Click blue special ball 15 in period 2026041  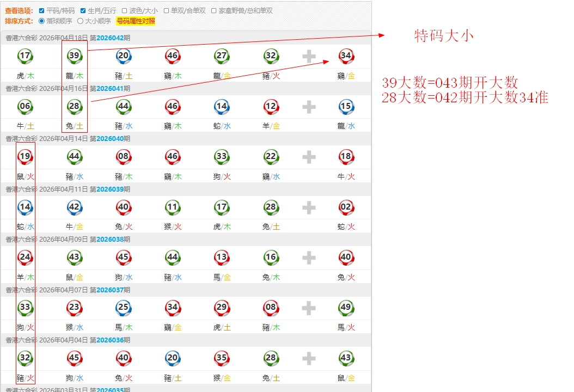(346, 107)
